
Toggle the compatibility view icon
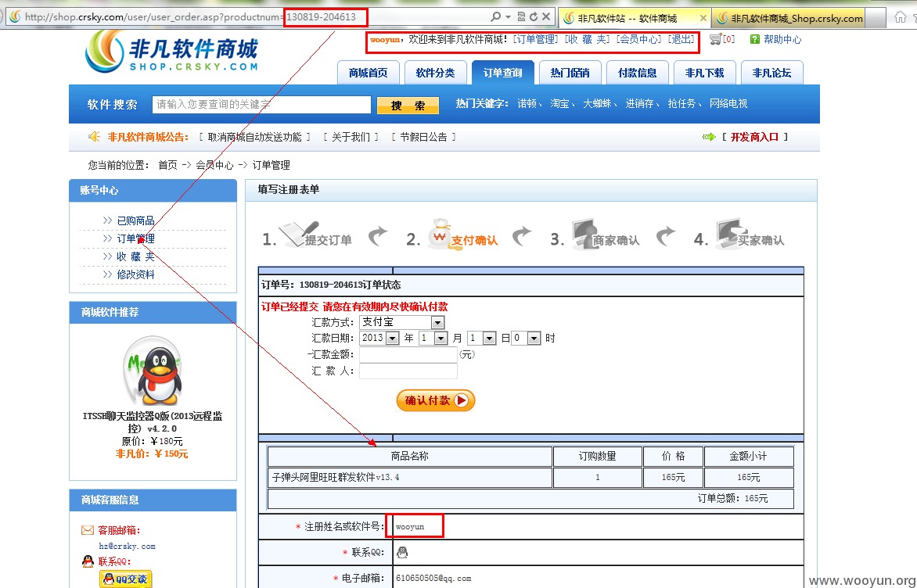[x=521, y=17]
